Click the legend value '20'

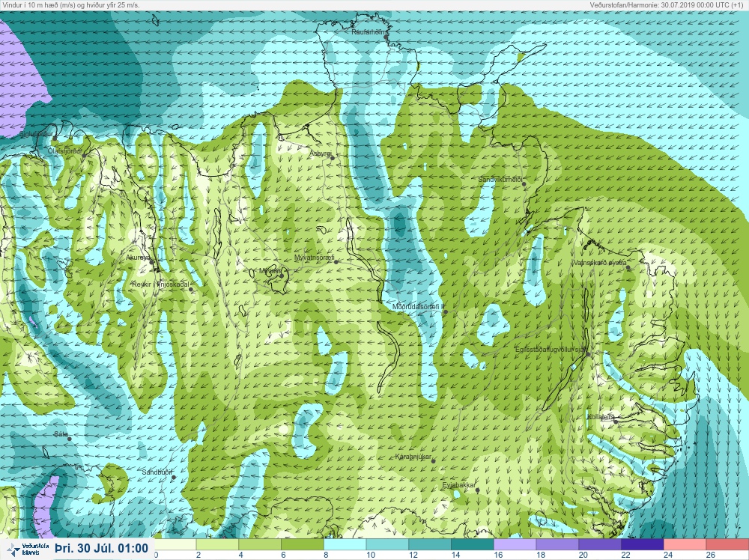click(x=583, y=556)
